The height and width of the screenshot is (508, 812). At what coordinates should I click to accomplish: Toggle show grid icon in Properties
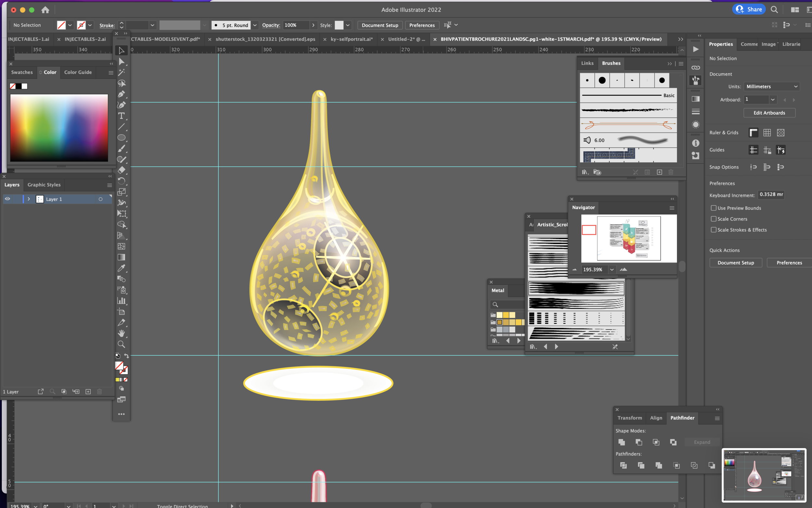[767, 133]
